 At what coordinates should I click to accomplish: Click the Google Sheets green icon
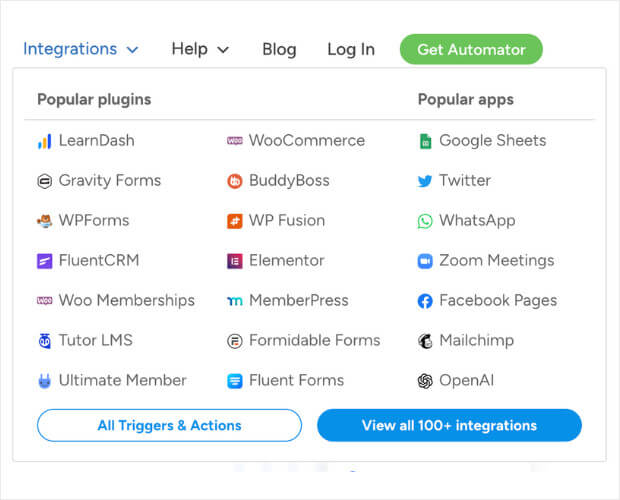pyautogui.click(x=425, y=141)
